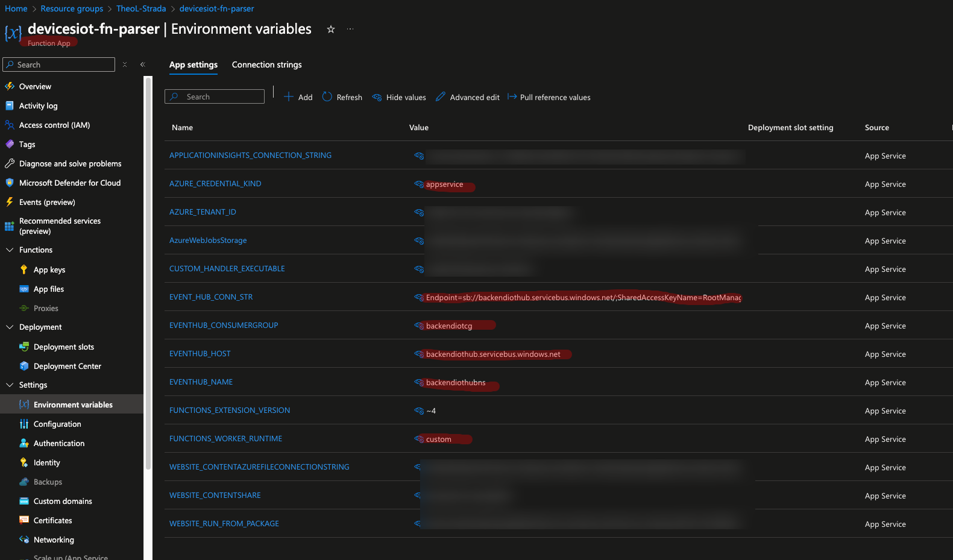This screenshot has height=560, width=953.
Task: Collapse the Deployment section
Action: coord(10,327)
